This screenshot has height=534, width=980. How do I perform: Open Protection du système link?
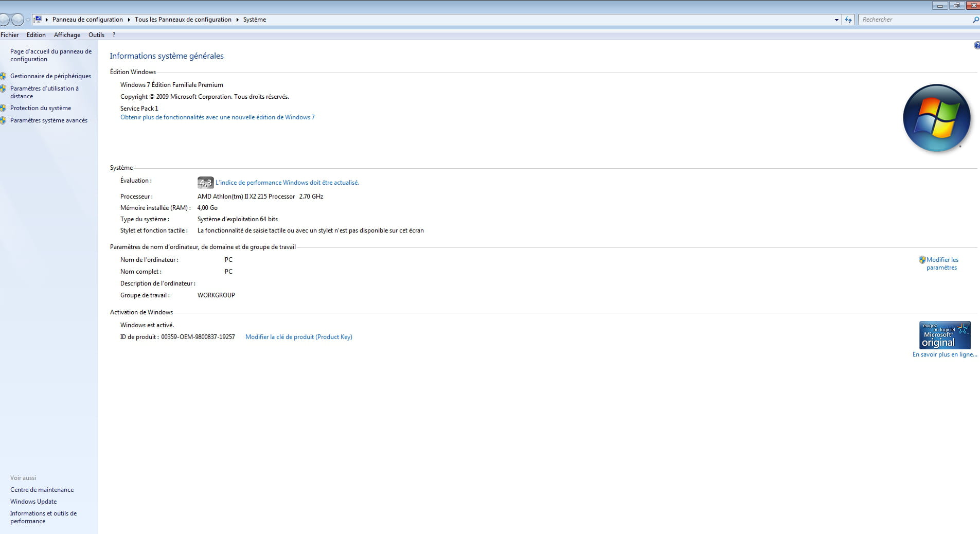coord(41,108)
